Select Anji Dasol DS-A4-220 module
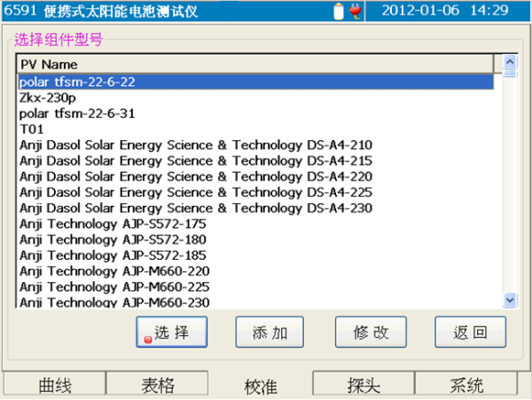532x400 pixels. 195,176
